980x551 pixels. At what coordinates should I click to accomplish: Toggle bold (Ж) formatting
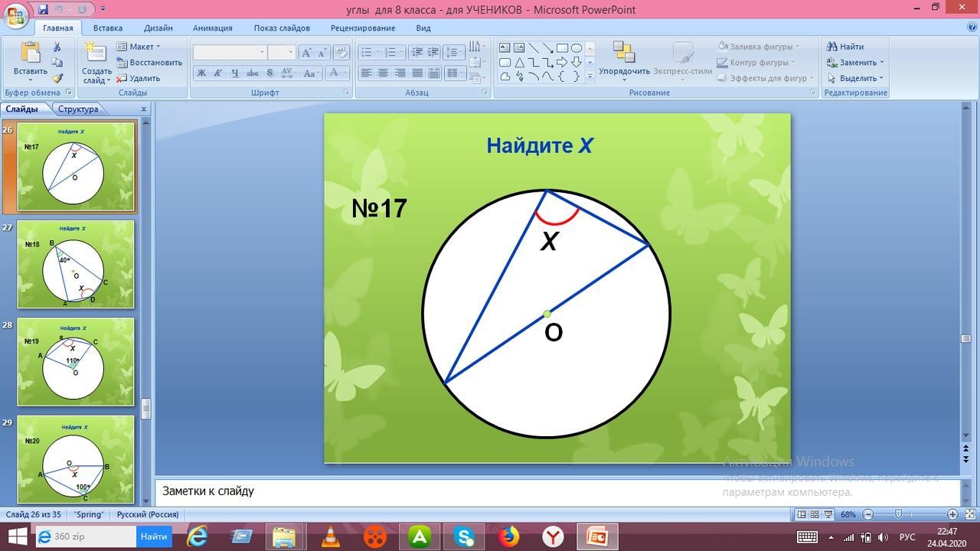(201, 73)
